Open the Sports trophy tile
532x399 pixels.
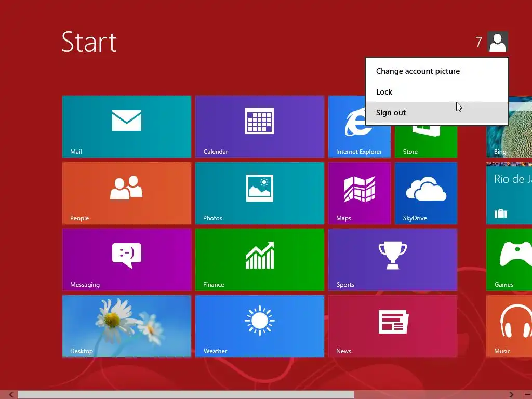click(393, 260)
